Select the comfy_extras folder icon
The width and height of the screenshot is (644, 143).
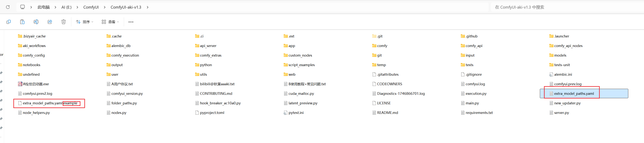tap(197, 55)
